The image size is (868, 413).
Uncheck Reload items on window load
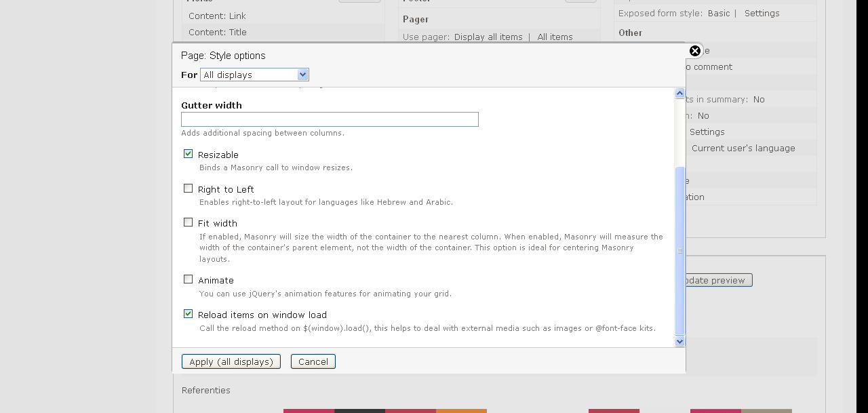[189, 314]
